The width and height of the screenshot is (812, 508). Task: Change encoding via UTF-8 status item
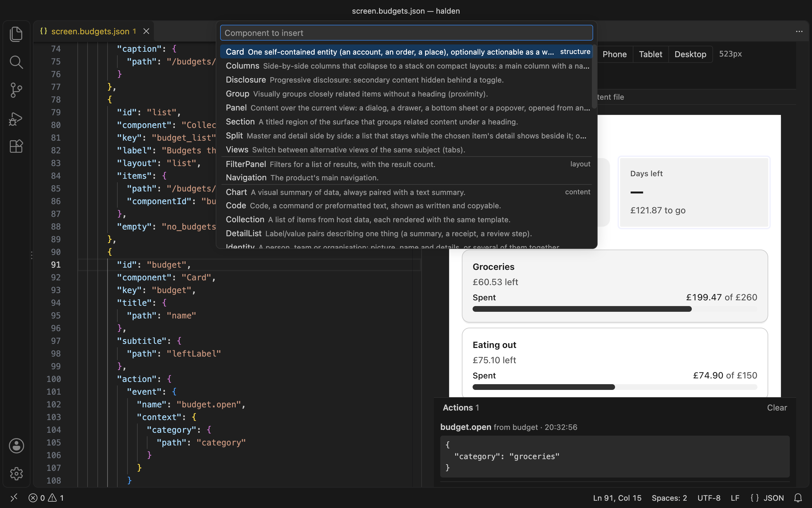click(709, 498)
